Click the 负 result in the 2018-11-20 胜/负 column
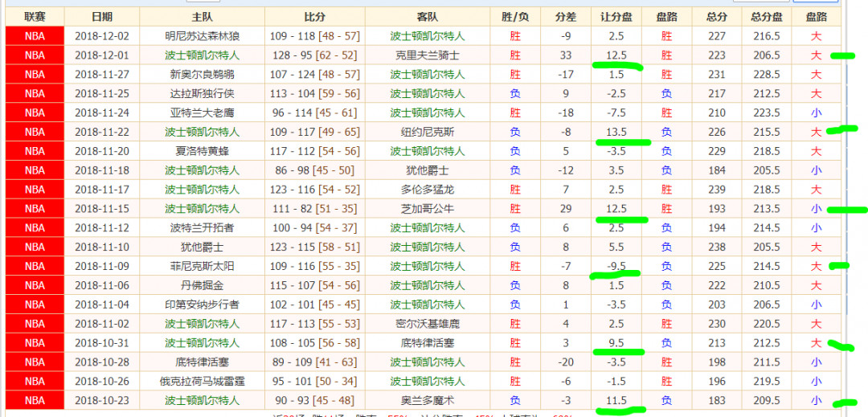This screenshot has width=868, height=417. click(x=515, y=151)
